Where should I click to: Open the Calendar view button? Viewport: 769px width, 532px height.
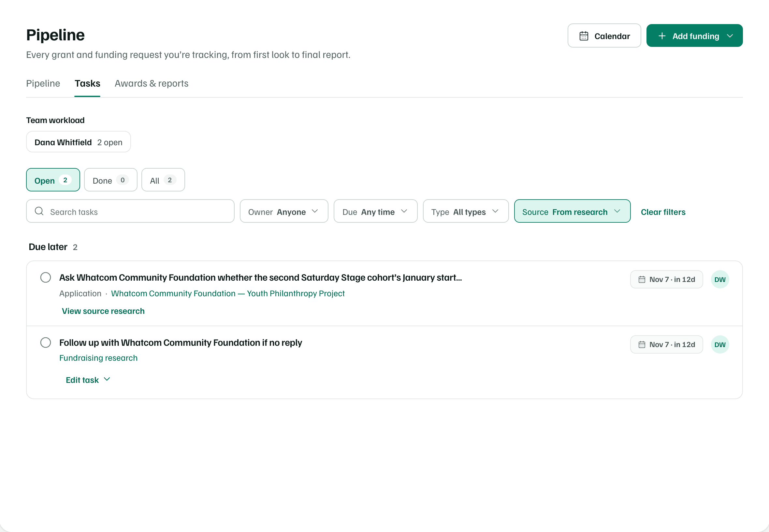(604, 36)
